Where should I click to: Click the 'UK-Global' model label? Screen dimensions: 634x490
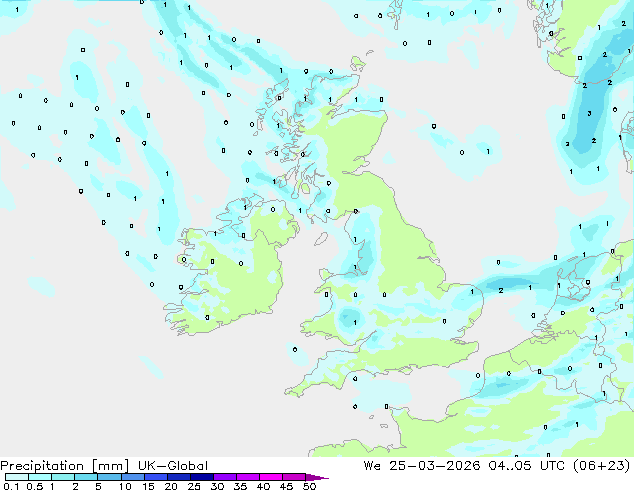point(173,466)
